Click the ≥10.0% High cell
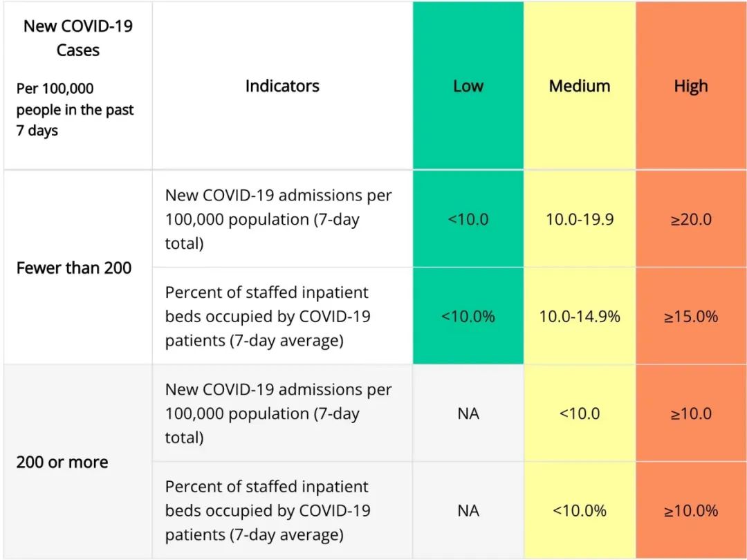 [691, 510]
